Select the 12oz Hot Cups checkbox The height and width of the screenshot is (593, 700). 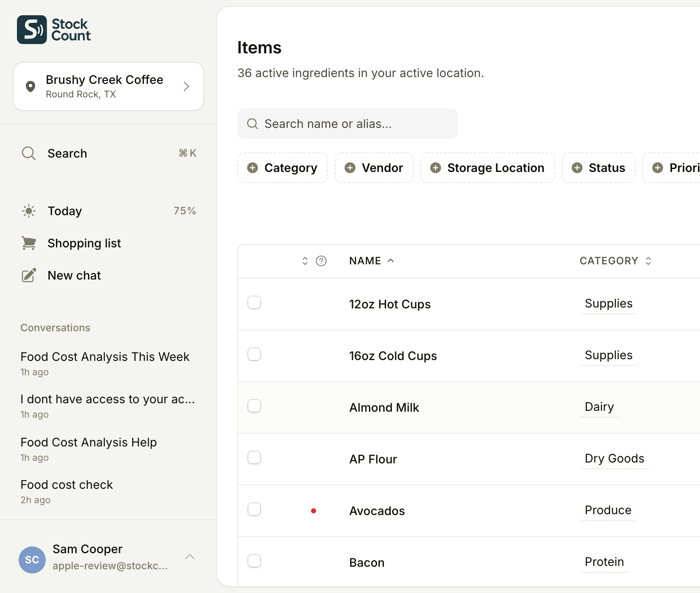[254, 302]
